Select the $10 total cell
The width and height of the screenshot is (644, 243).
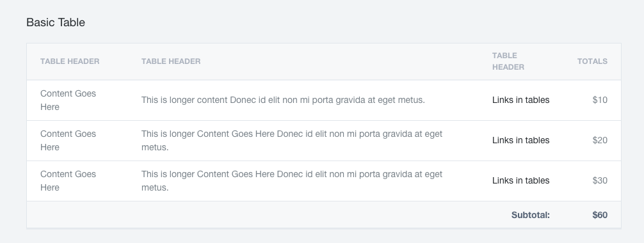600,100
